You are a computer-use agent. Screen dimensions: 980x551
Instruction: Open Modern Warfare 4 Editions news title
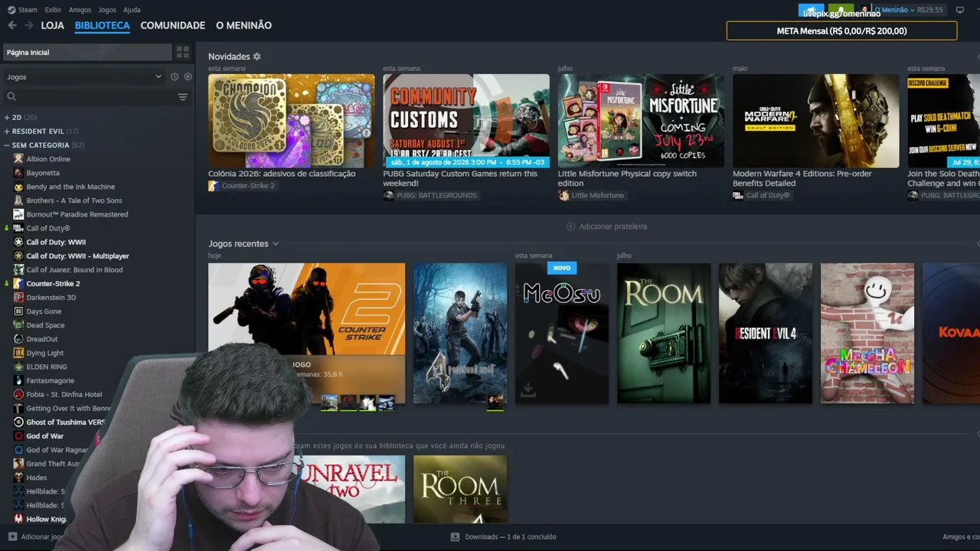coord(802,178)
